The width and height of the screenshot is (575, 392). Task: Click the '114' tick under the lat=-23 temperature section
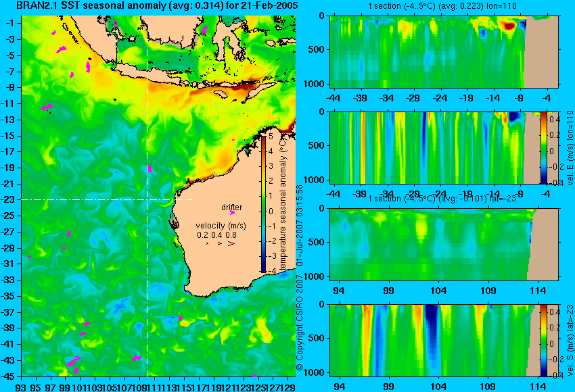(538, 291)
